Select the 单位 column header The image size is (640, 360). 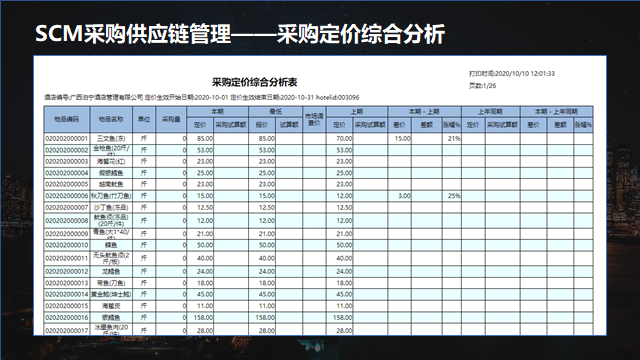point(144,119)
